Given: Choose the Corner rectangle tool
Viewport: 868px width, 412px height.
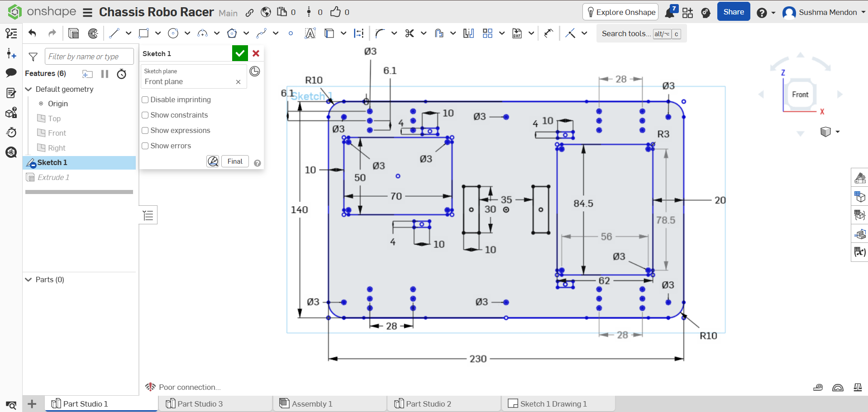Looking at the screenshot, I should pos(143,33).
